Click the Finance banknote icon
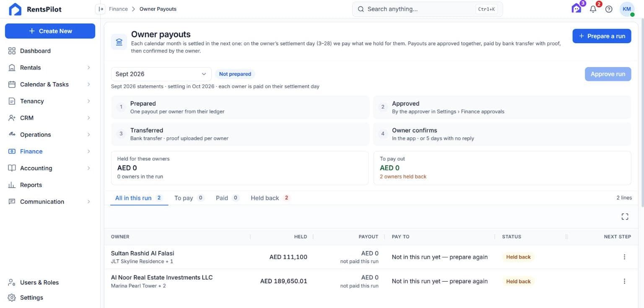 pos(12,151)
